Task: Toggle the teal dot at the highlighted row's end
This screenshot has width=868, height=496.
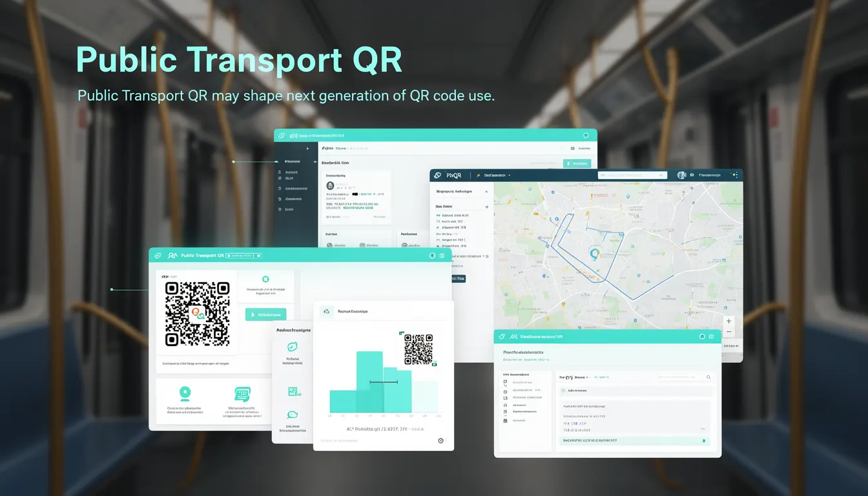Action: coord(703,440)
